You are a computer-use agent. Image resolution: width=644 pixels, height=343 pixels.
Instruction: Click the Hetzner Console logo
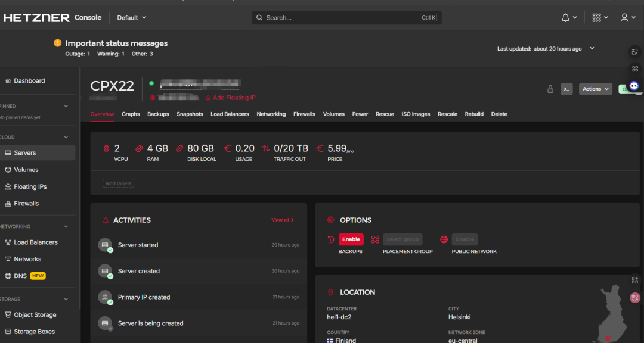pos(52,18)
